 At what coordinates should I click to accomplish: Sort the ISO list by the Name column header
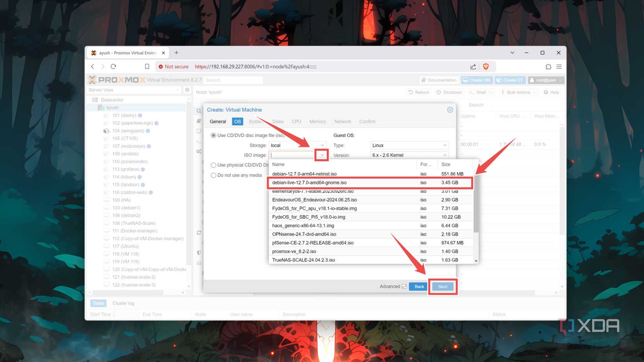343,165
